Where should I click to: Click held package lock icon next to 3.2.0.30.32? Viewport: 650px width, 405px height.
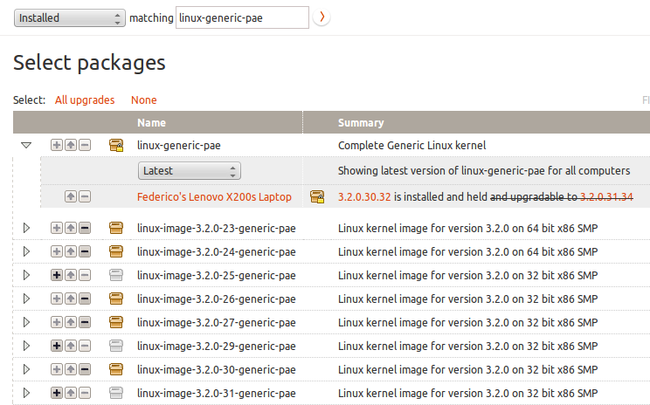[x=318, y=197]
